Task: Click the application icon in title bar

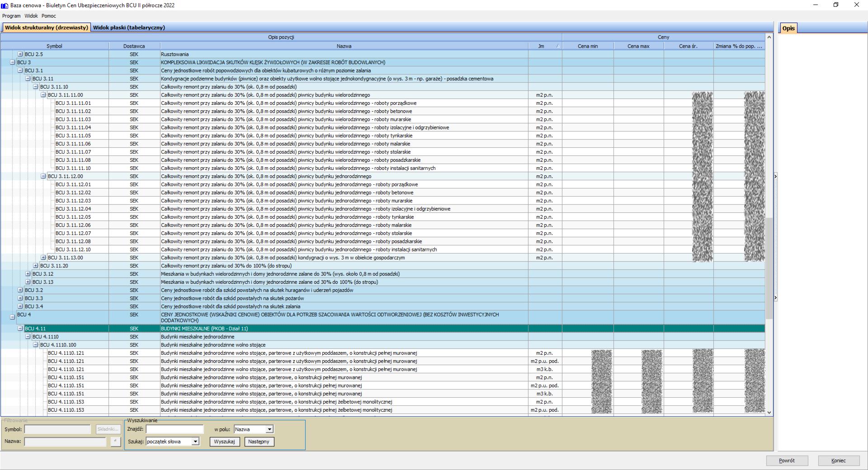Action: (5, 5)
